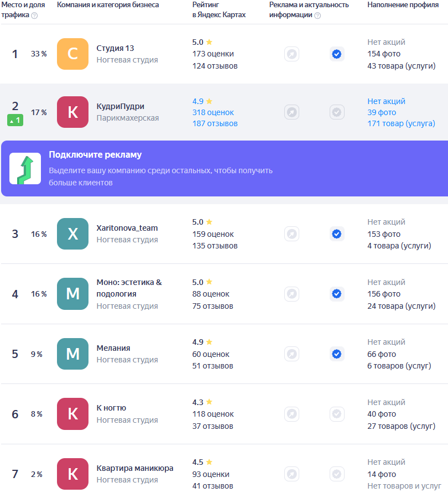Click the advertising icon for Xaritonova_team
This screenshot has height=498, width=448.
click(x=291, y=234)
